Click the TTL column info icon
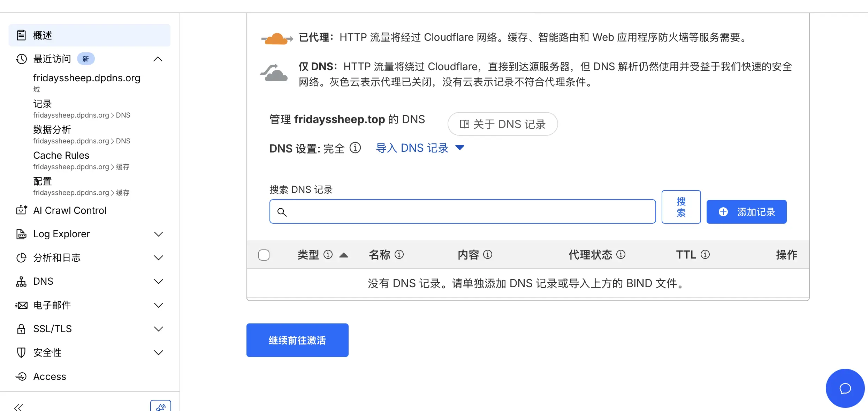 (x=706, y=255)
